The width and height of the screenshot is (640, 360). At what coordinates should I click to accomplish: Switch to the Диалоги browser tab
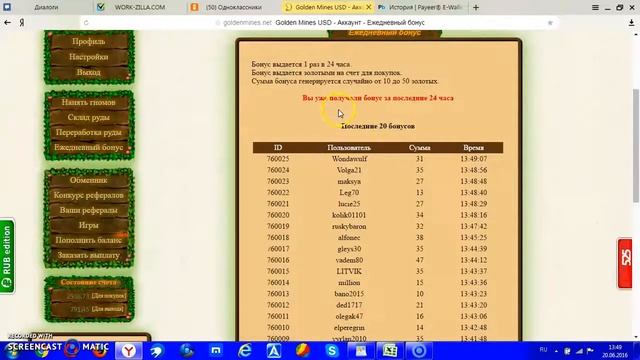(46, 7)
